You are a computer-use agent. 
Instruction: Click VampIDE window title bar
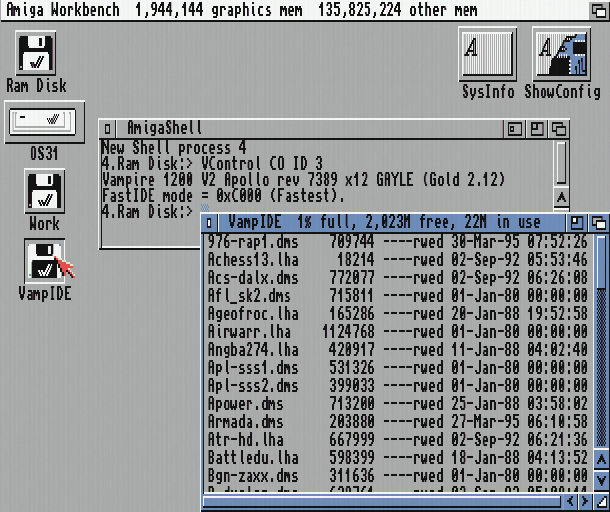click(392, 223)
